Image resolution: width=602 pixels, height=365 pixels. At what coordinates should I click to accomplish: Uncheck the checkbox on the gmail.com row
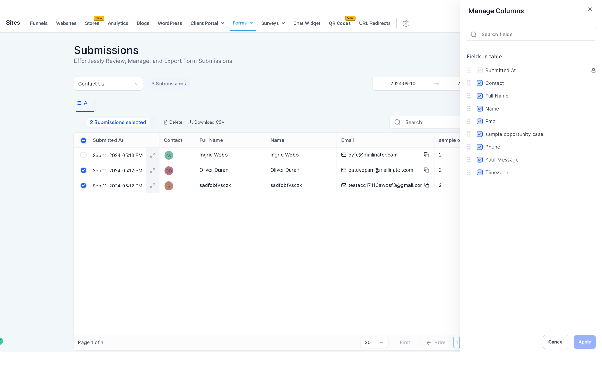tap(83, 185)
